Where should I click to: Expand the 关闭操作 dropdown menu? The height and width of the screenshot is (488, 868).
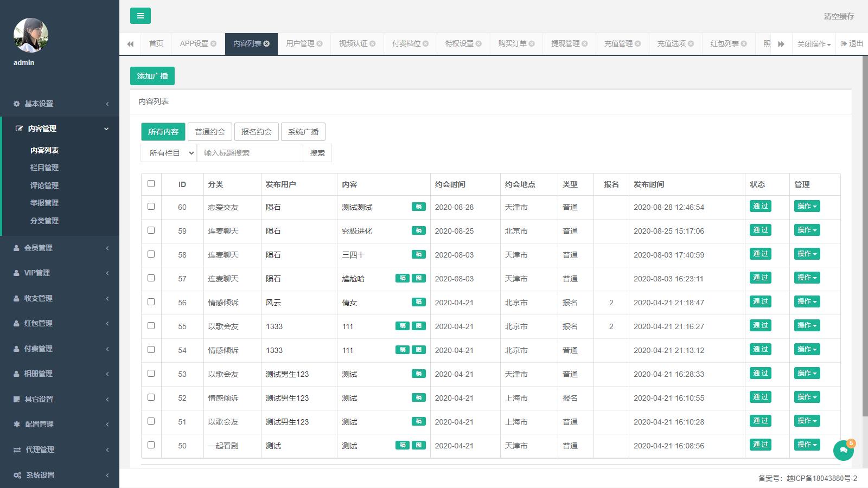pos(814,44)
